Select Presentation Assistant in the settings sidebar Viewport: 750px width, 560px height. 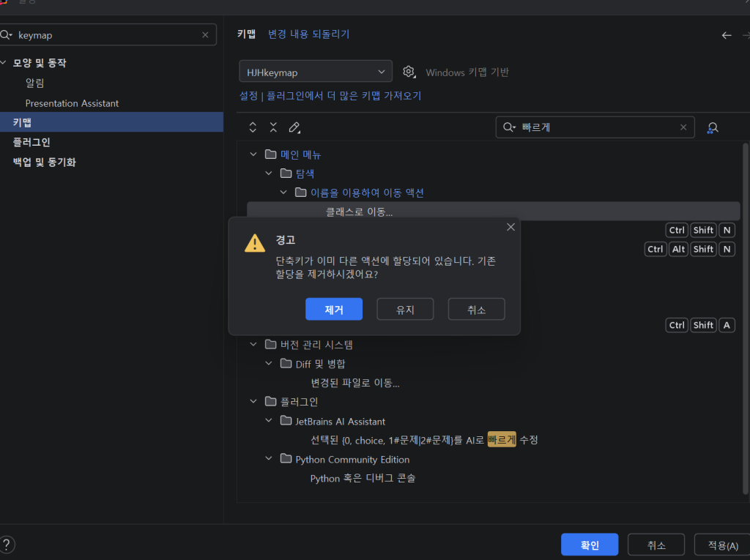[x=72, y=103]
